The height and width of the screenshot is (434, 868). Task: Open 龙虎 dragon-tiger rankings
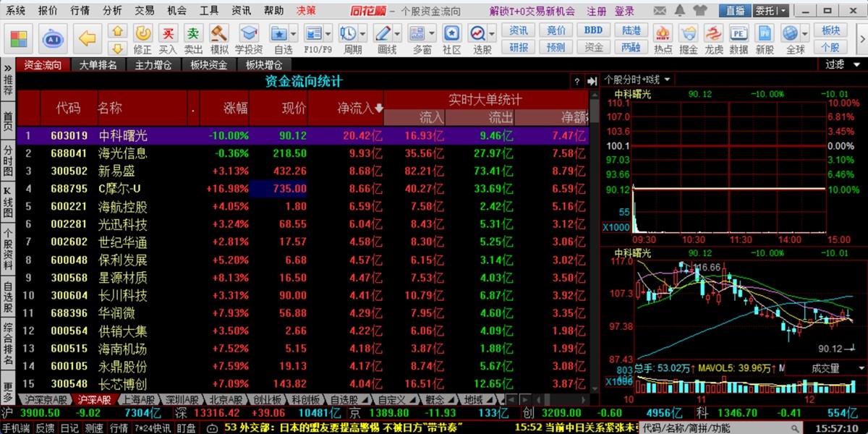pyautogui.click(x=712, y=34)
